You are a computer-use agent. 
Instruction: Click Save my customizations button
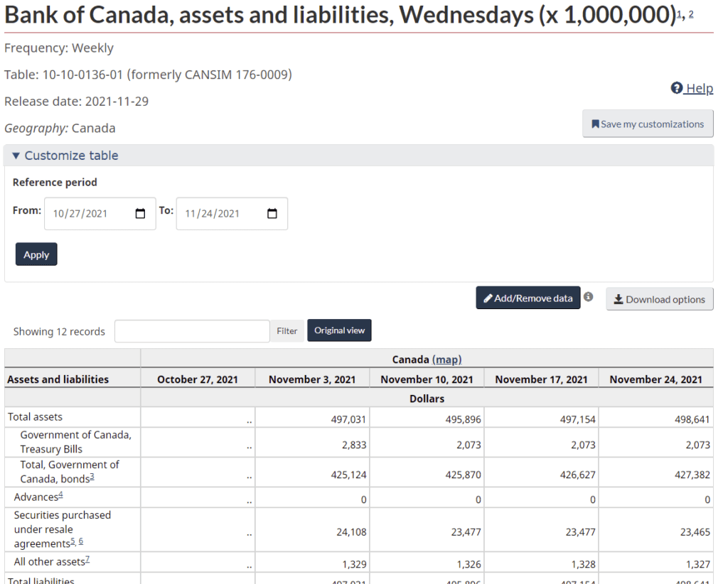tap(648, 124)
